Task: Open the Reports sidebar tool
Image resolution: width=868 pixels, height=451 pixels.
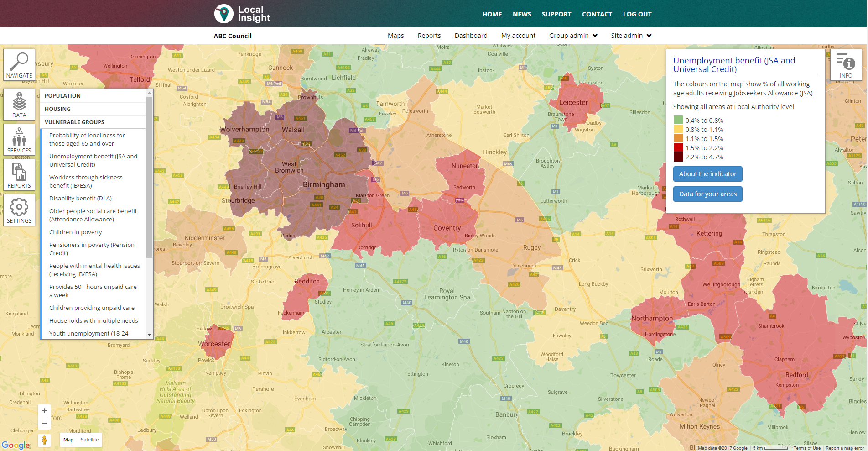Action: click(x=19, y=175)
